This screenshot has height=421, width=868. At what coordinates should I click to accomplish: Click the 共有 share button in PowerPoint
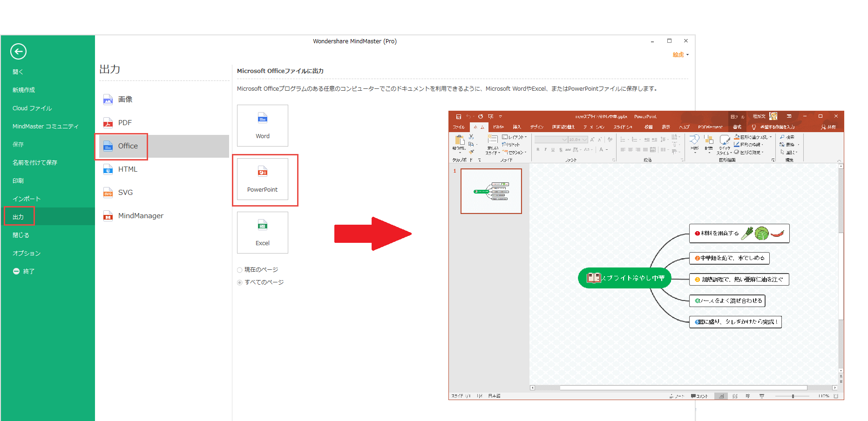pos(828,127)
